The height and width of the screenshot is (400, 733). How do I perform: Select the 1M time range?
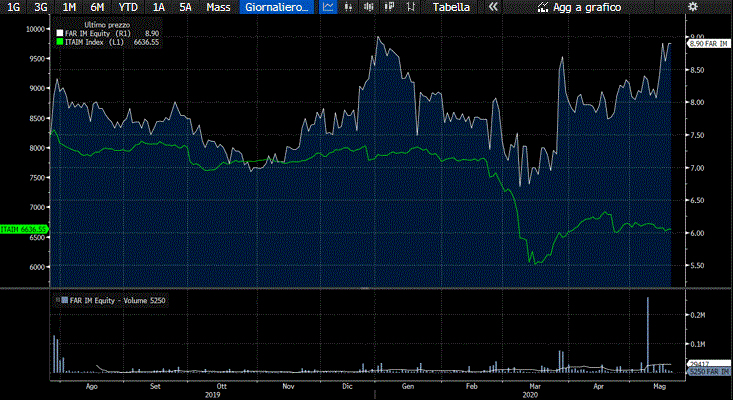(x=69, y=7)
